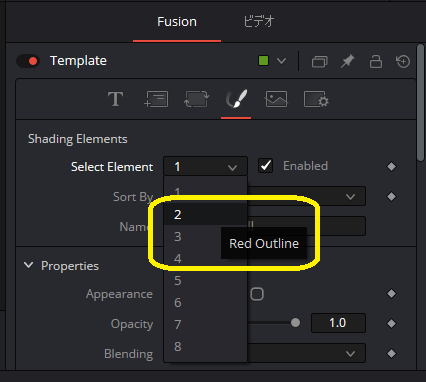Click the versions stack icon in the Template header
Viewport: 426px width, 382px height.
point(319,62)
